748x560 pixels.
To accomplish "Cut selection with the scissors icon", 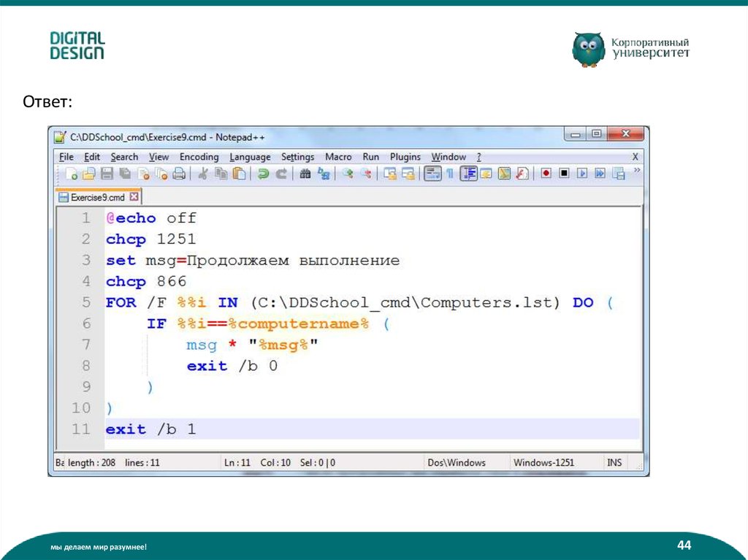I will (x=203, y=174).
